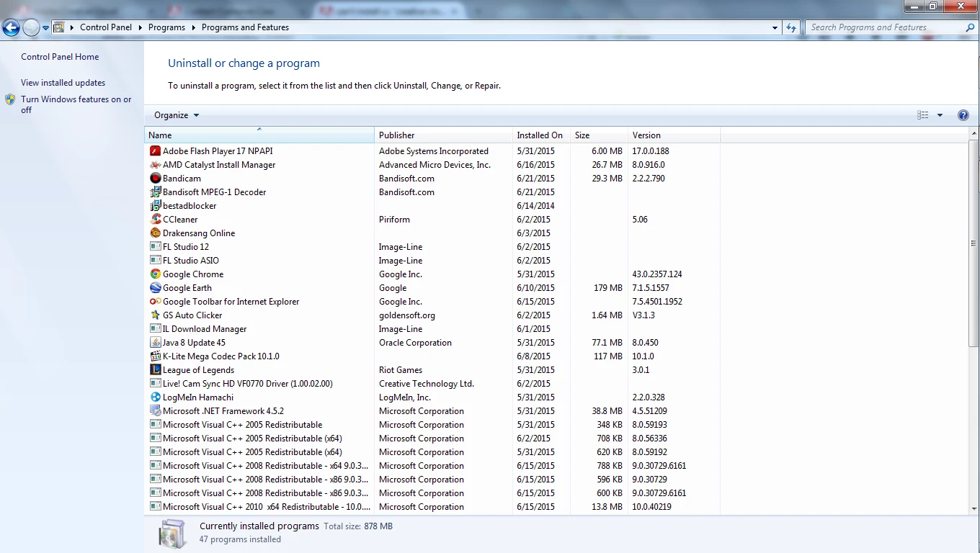Screen dimensions: 980x553
Task: Open the Organize dropdown menu
Action: pos(177,115)
